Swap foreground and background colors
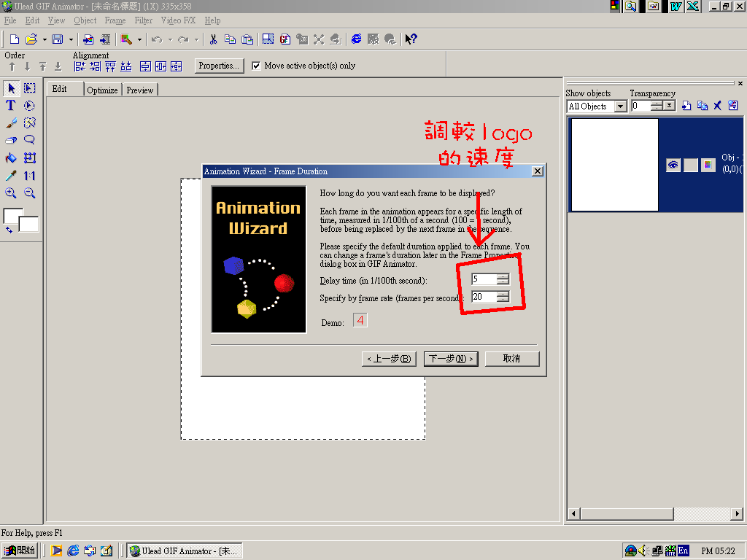 point(9,230)
